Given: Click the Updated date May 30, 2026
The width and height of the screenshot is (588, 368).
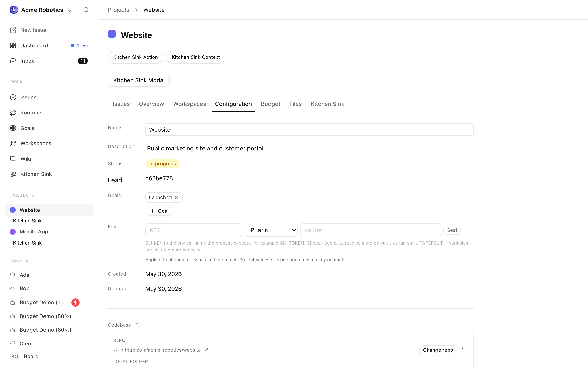Looking at the screenshot, I should click(164, 289).
